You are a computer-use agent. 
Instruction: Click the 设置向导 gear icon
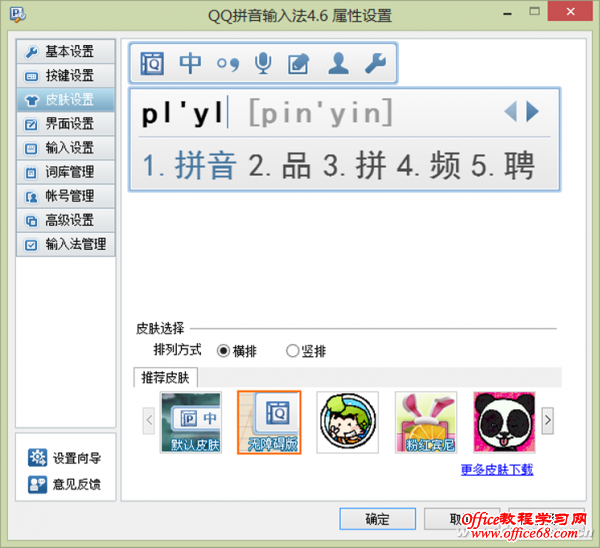click(38, 458)
